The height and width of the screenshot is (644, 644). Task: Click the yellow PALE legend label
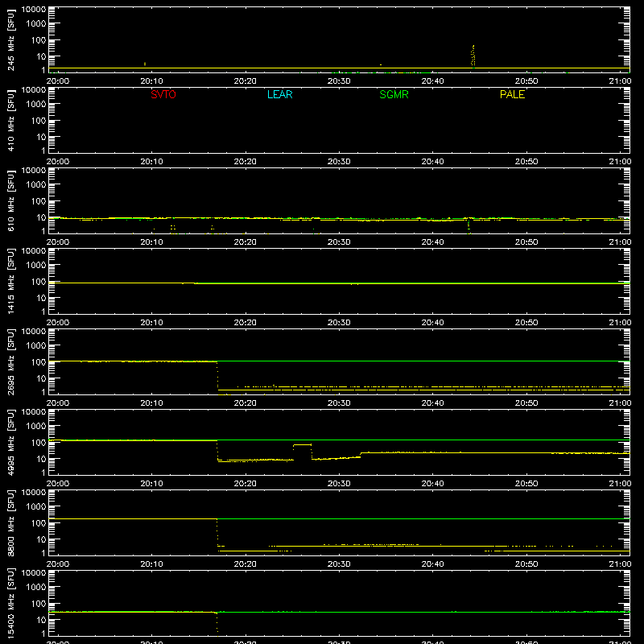pos(512,94)
